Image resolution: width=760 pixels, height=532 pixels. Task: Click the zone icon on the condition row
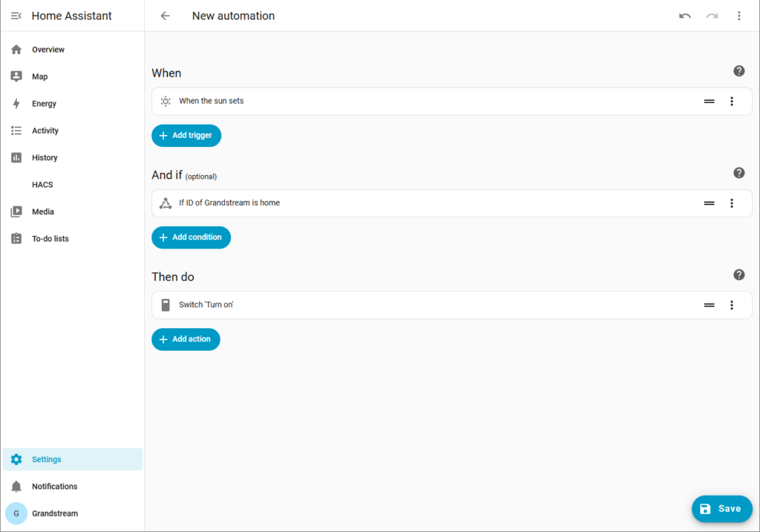pyautogui.click(x=166, y=203)
